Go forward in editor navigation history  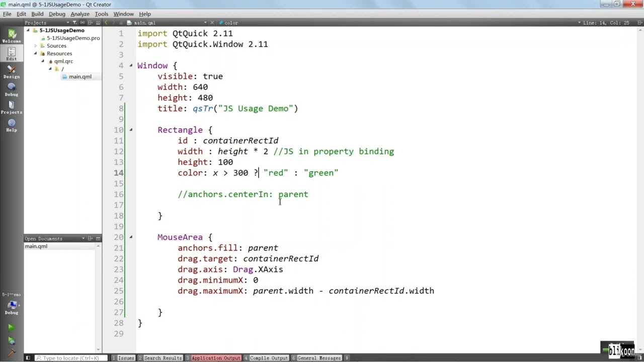coord(115,23)
